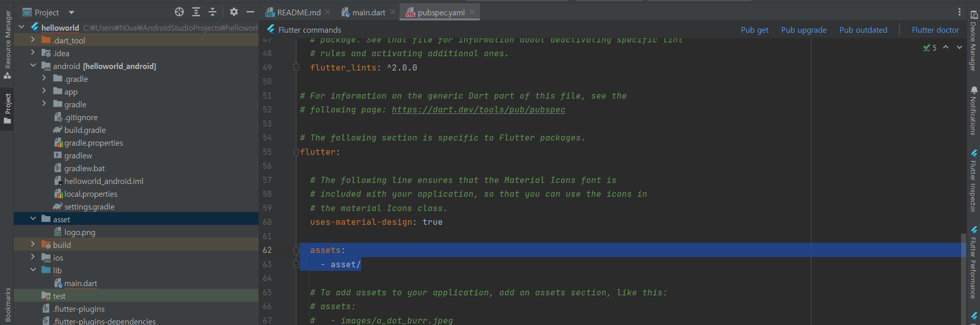Select build.gradle file
Image resolution: width=980 pixels, height=325 pixels.
pyautogui.click(x=85, y=130)
